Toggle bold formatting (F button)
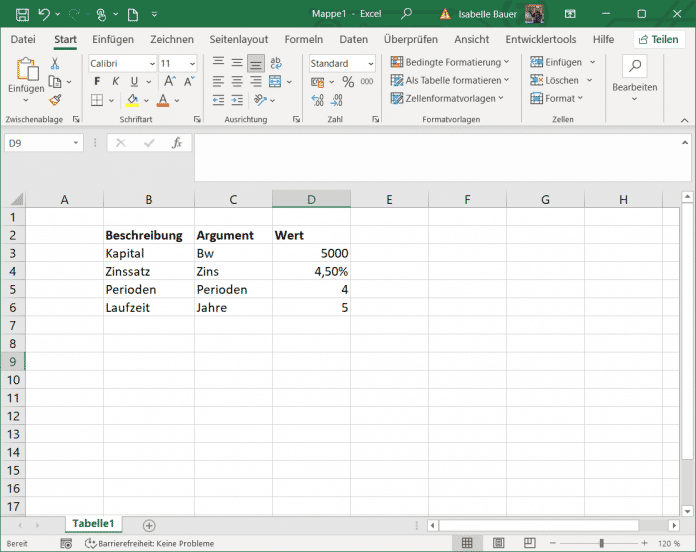 [97, 82]
